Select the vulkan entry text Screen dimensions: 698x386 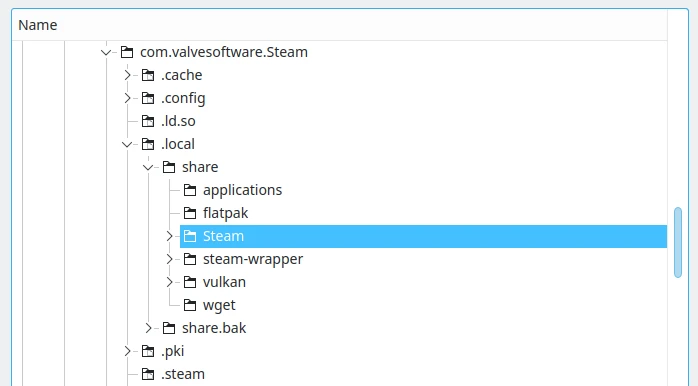coord(224,282)
